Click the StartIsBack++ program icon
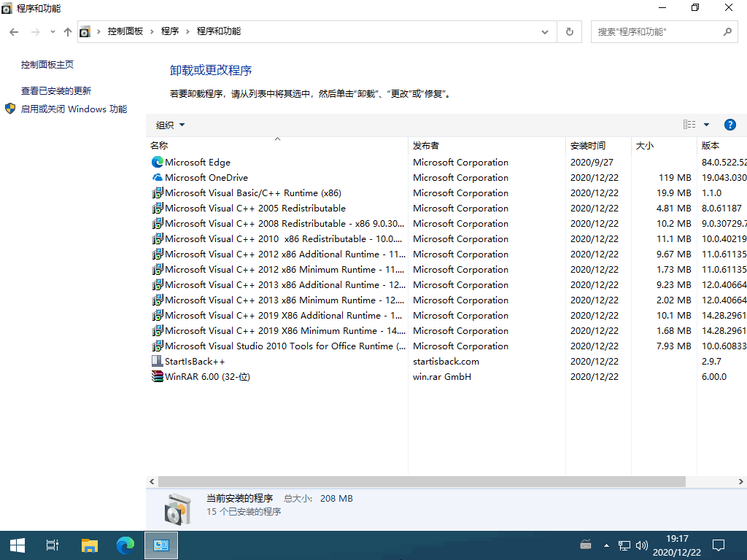Screen dimensions: 747x560 coord(158,362)
